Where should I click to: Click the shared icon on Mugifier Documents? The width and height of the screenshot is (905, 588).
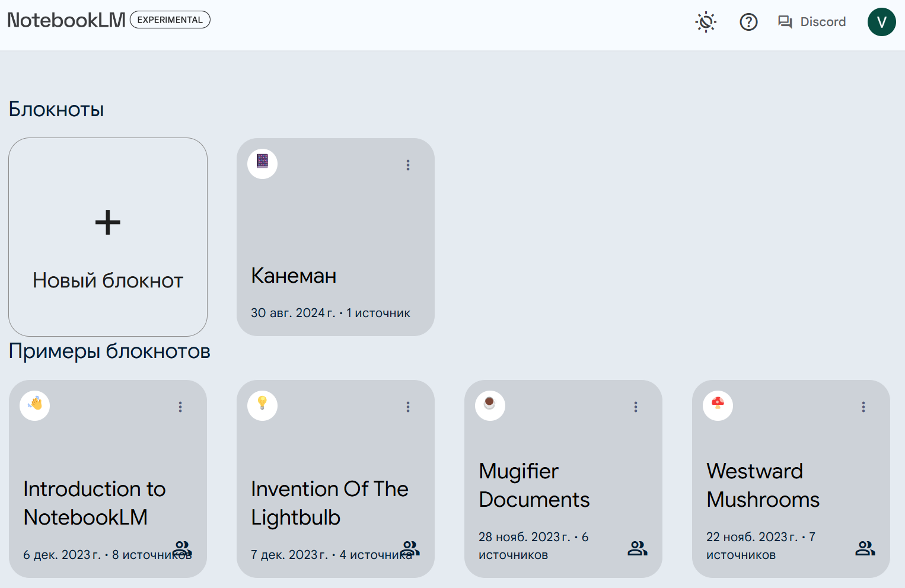[638, 548]
